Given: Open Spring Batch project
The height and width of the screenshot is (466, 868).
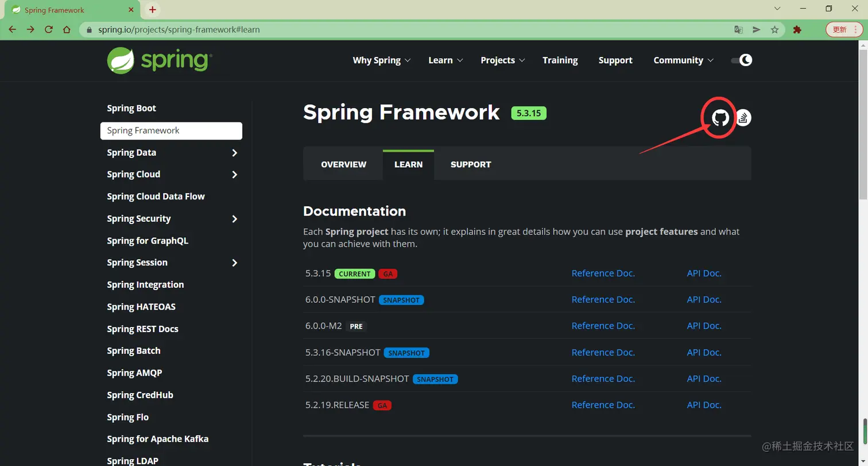Looking at the screenshot, I should point(134,351).
